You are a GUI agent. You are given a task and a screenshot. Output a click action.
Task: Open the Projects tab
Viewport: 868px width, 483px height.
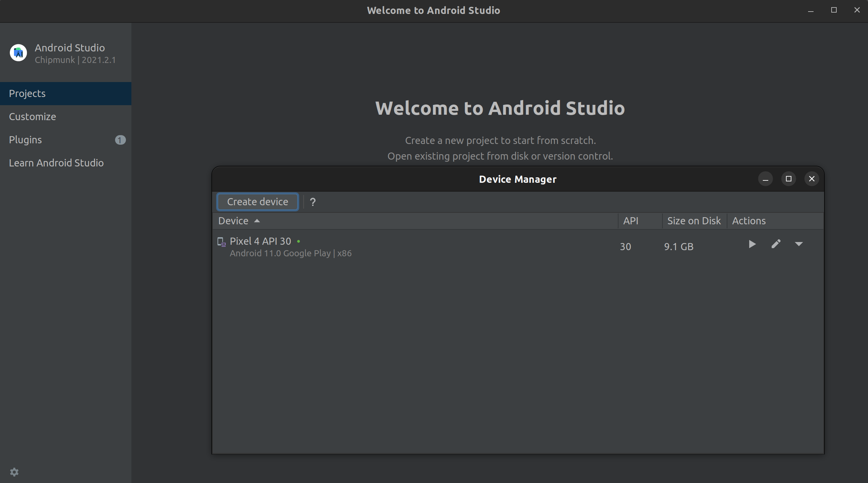[66, 94]
